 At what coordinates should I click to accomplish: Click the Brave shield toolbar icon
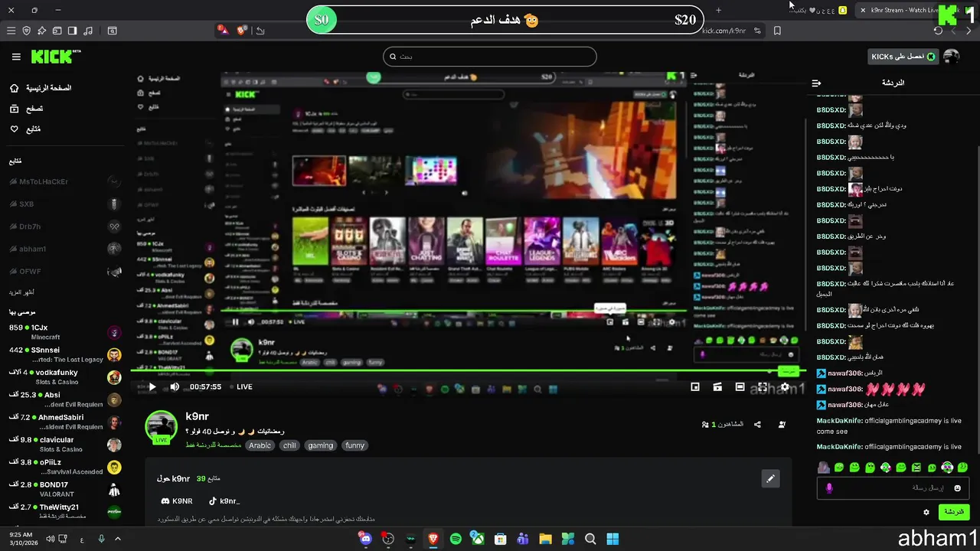pos(26,31)
